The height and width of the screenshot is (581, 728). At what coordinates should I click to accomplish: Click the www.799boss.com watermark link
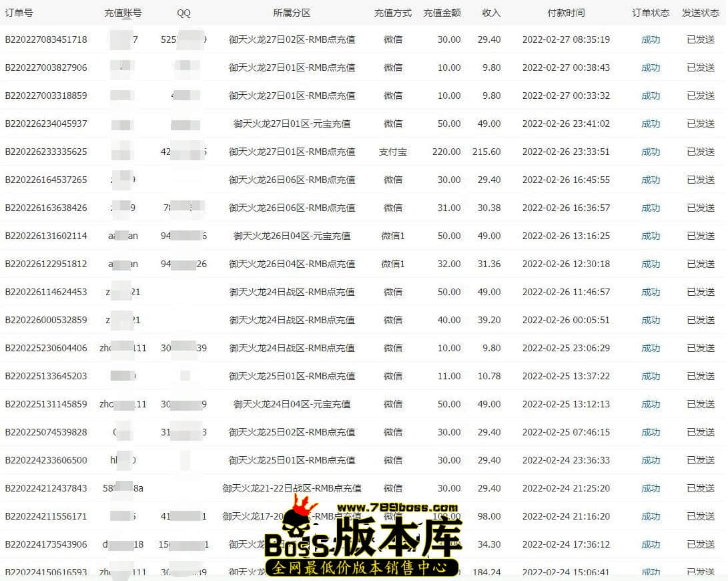click(400, 508)
